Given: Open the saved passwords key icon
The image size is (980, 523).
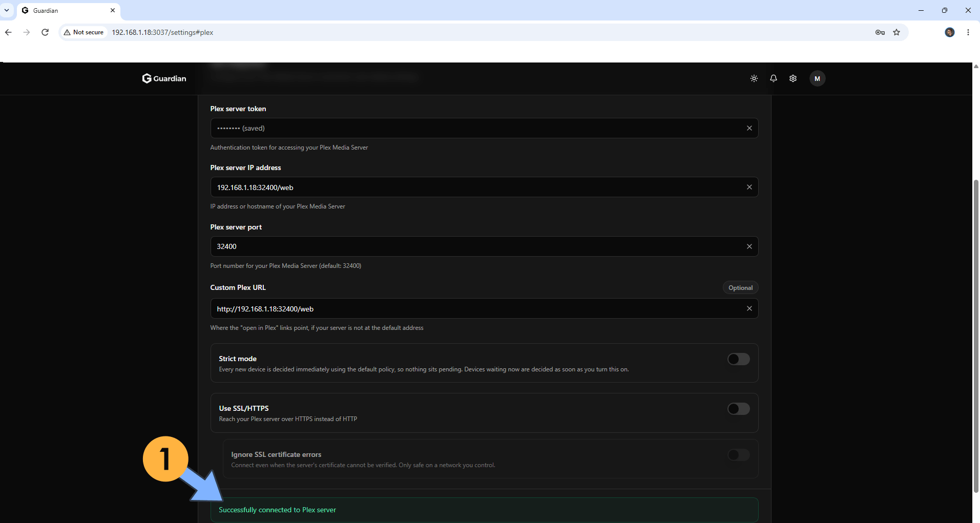Looking at the screenshot, I should pyautogui.click(x=880, y=32).
